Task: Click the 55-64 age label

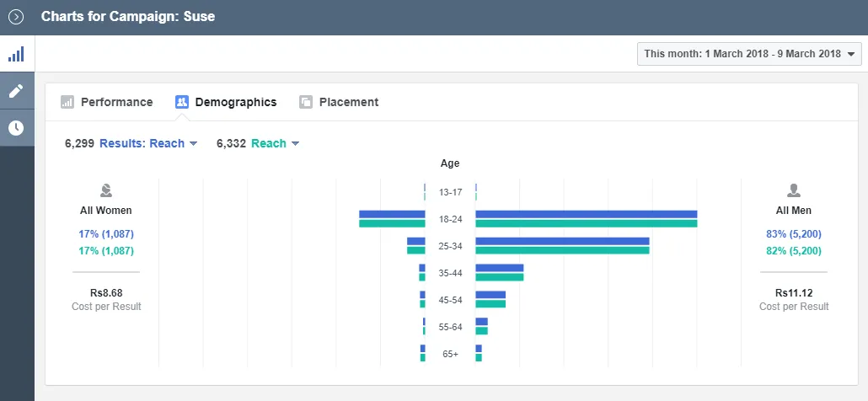Action: coord(450,327)
